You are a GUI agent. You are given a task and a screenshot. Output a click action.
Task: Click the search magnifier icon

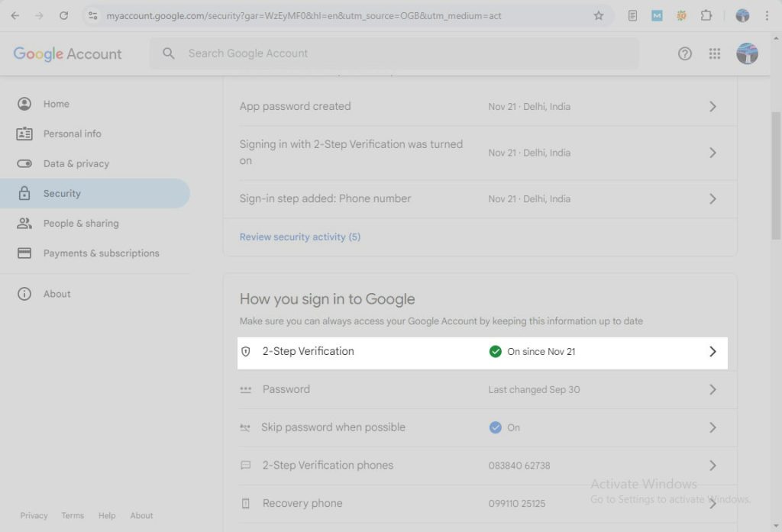(169, 53)
